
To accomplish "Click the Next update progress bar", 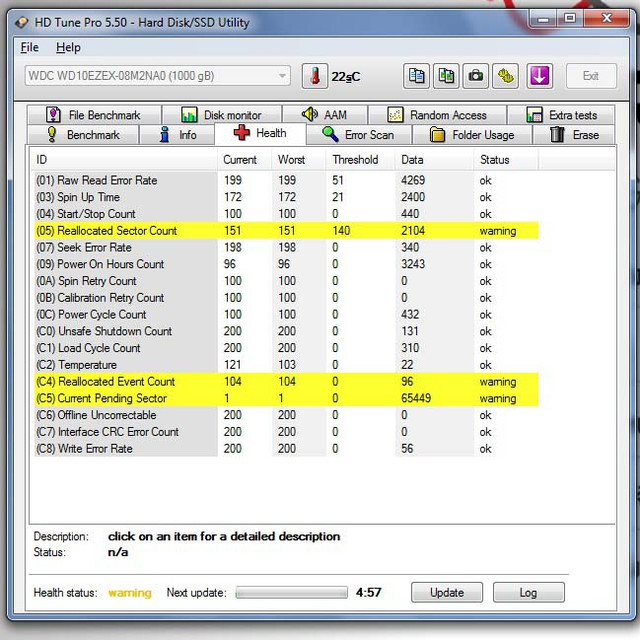I will click(x=291, y=592).
